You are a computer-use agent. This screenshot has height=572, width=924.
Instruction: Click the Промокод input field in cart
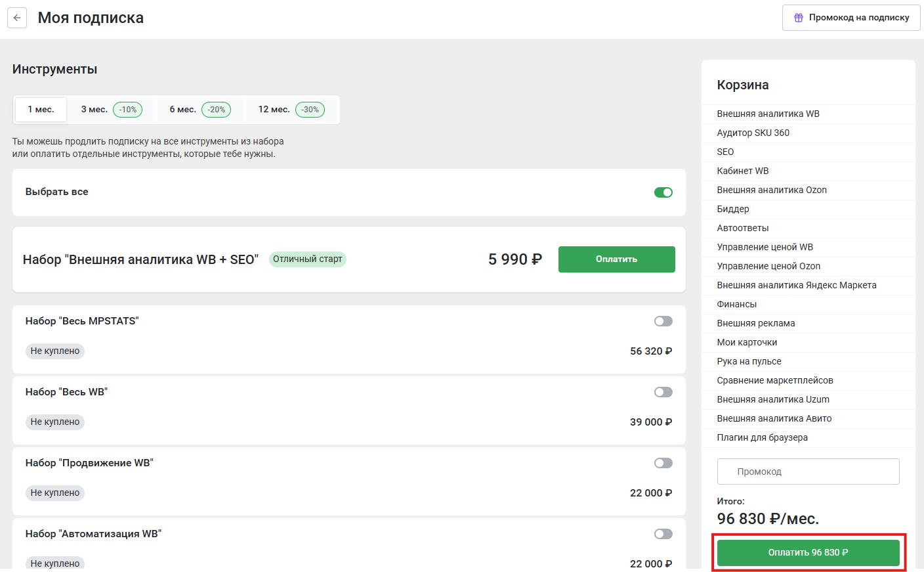[808, 472]
